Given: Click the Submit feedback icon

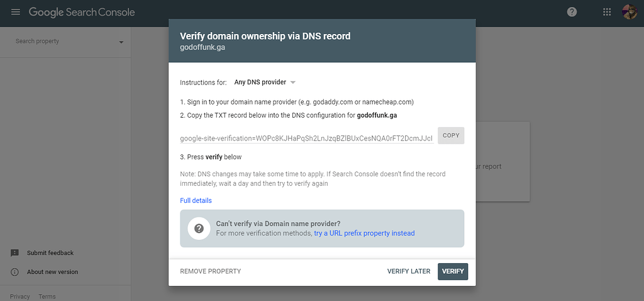Looking at the screenshot, I should coord(14,253).
